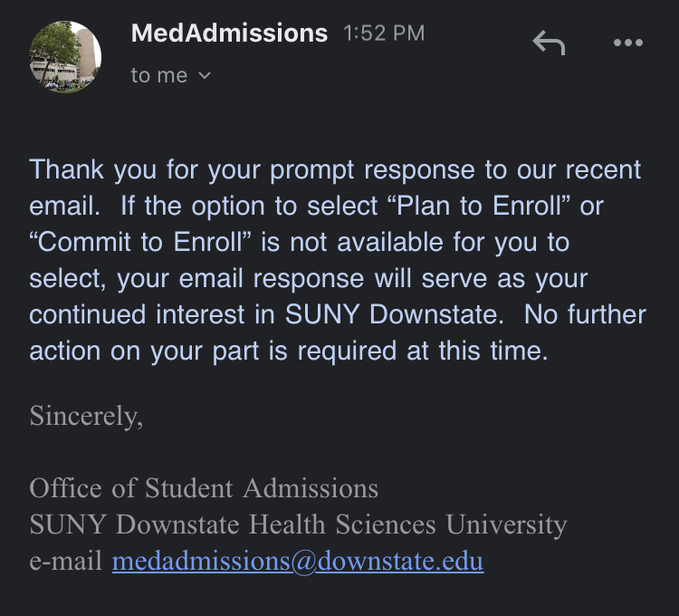View the MedAdmissions sender avatar
This screenshot has width=679, height=616.
(x=65, y=57)
